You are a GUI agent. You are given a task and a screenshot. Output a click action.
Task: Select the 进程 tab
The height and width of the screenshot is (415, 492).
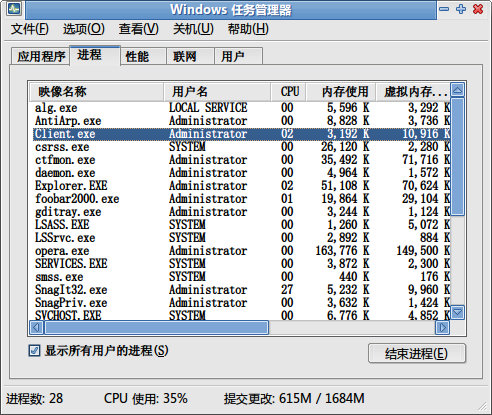coord(95,55)
